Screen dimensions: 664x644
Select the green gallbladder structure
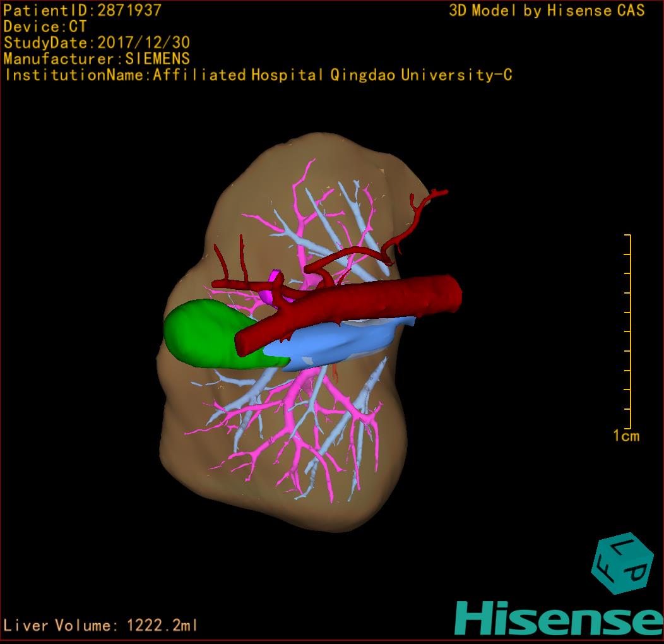tap(211, 333)
